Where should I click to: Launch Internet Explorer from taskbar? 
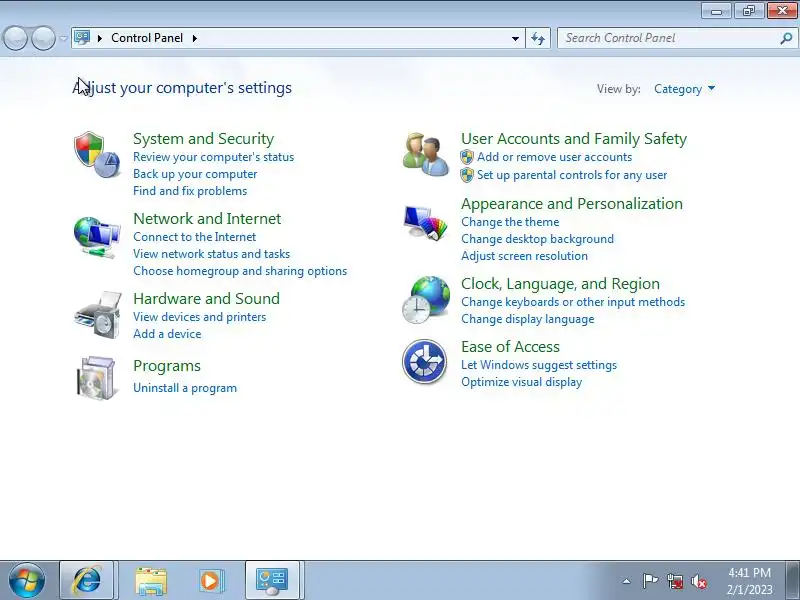[87, 580]
